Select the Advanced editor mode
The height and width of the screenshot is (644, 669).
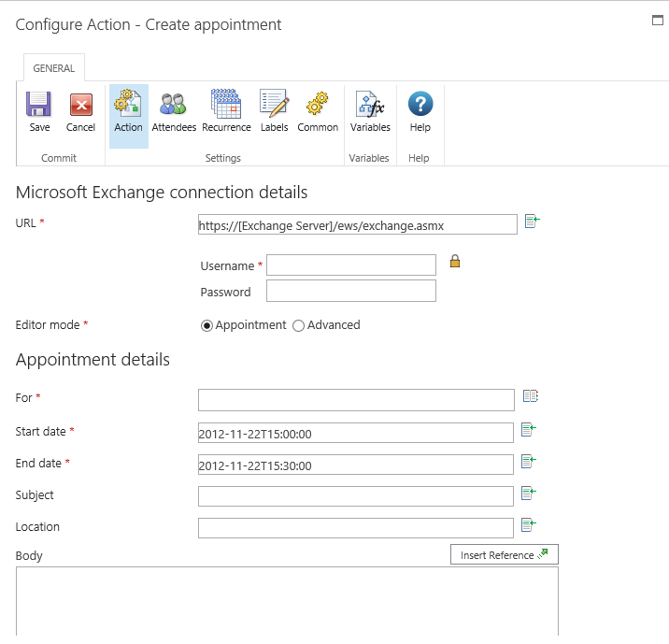coord(299,325)
